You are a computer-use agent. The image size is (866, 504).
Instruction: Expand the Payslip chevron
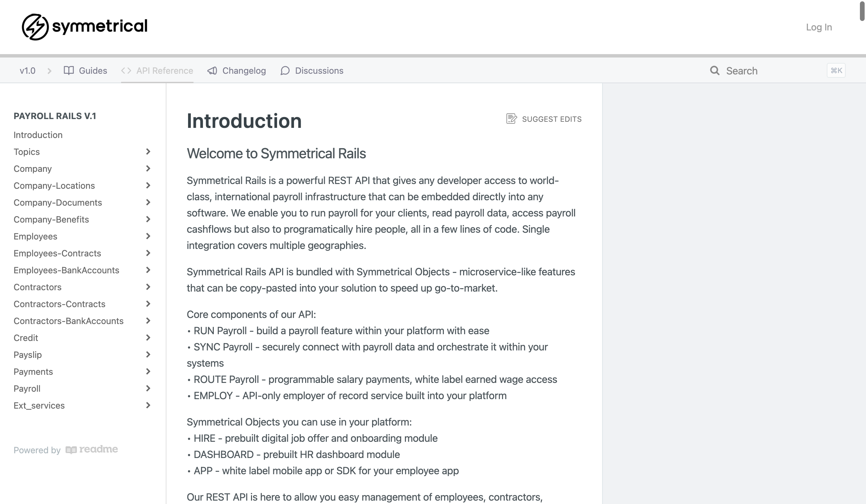(148, 354)
